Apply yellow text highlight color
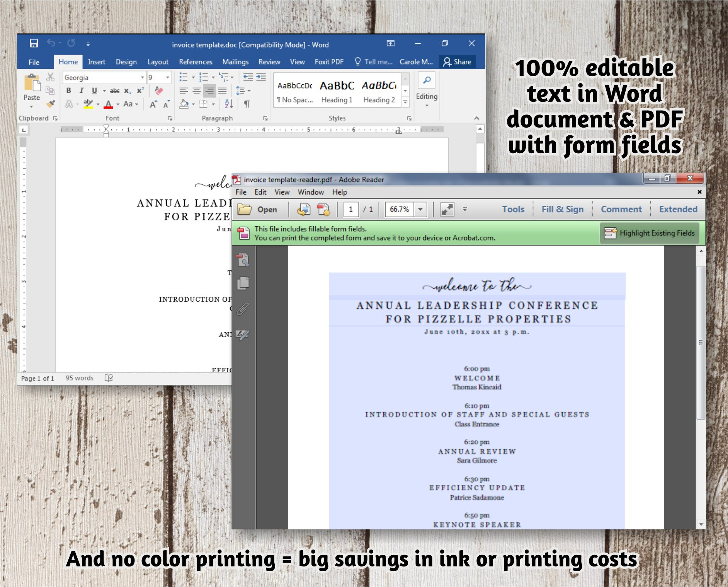 (88, 104)
